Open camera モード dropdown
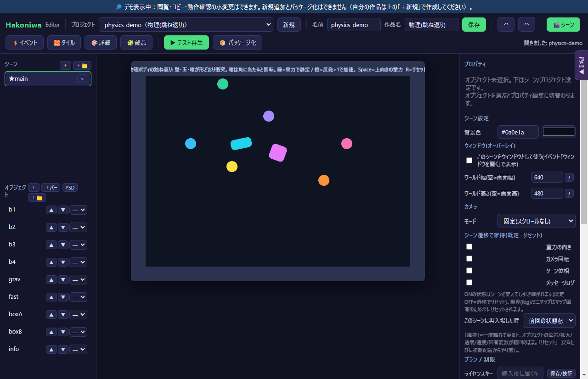Viewport: 588px width, 379px height. point(537,221)
